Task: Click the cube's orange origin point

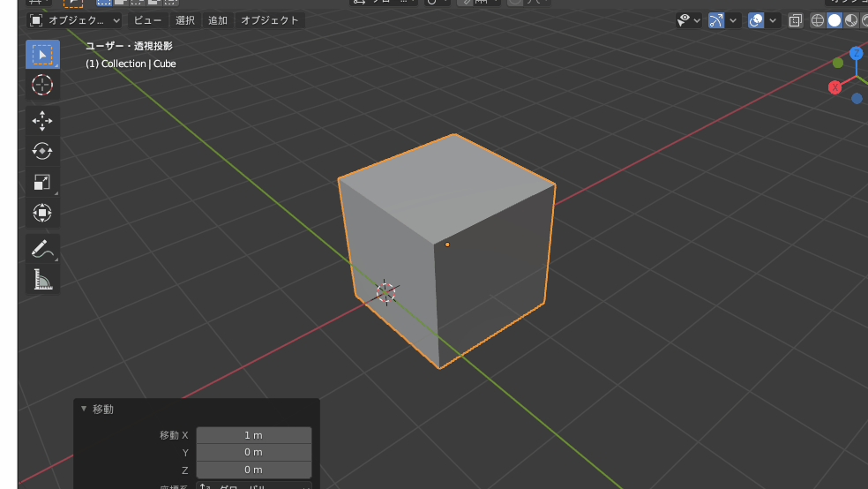Action: (x=447, y=244)
